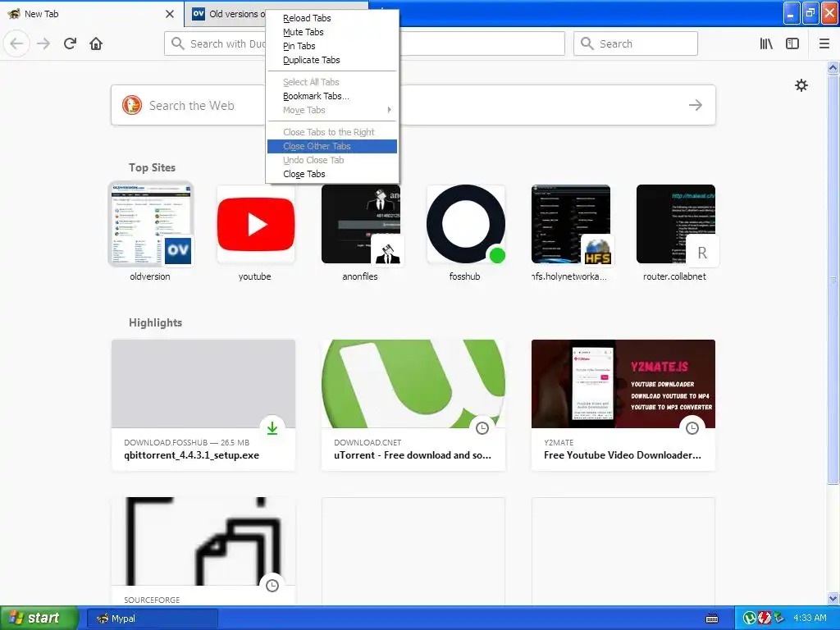This screenshot has height=630, width=840.
Task: Select Close Tabs at menu bottom
Action: click(332, 174)
